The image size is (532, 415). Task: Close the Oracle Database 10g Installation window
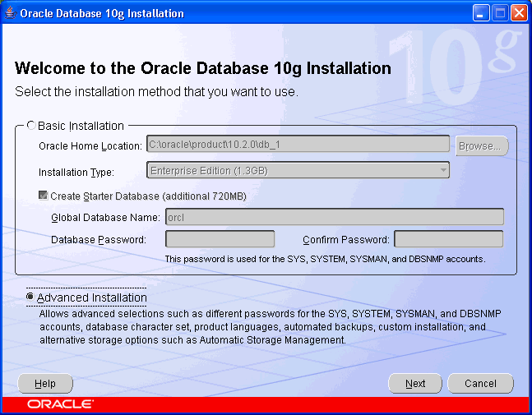[519, 13]
